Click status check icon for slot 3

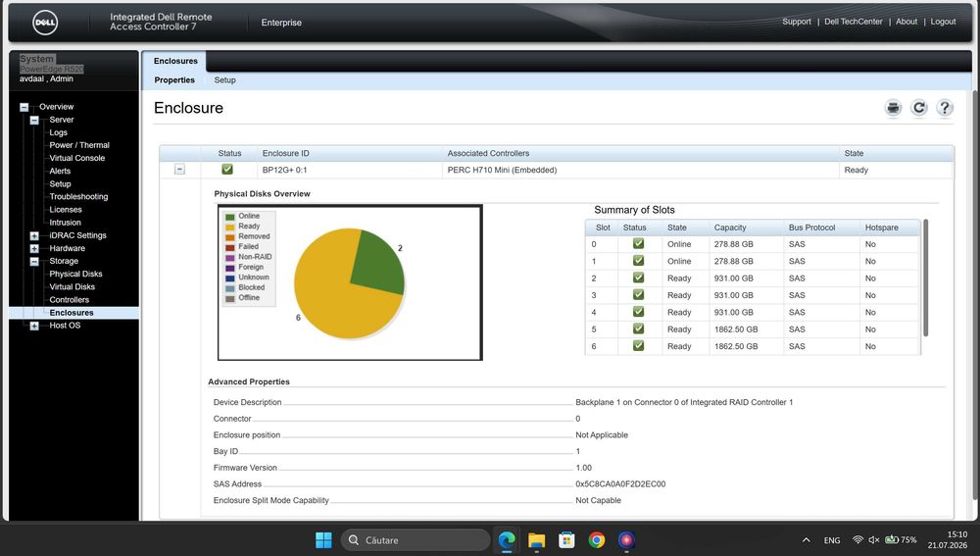point(638,294)
